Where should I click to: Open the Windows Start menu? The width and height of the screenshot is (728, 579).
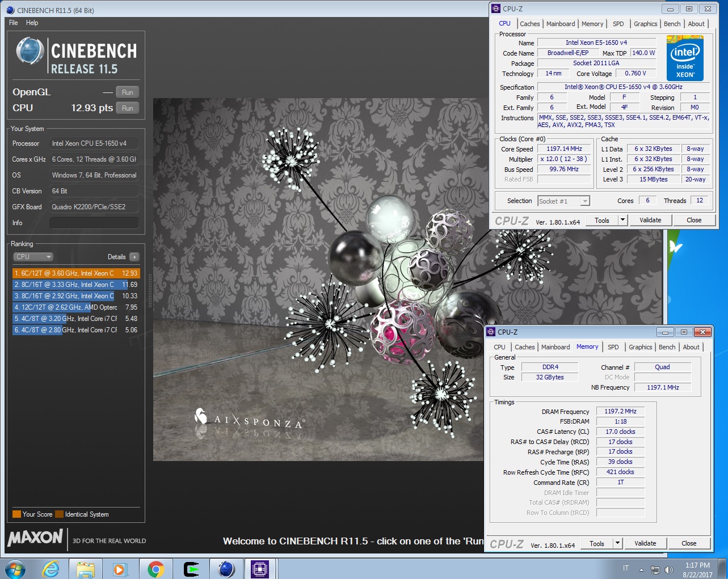[15, 569]
